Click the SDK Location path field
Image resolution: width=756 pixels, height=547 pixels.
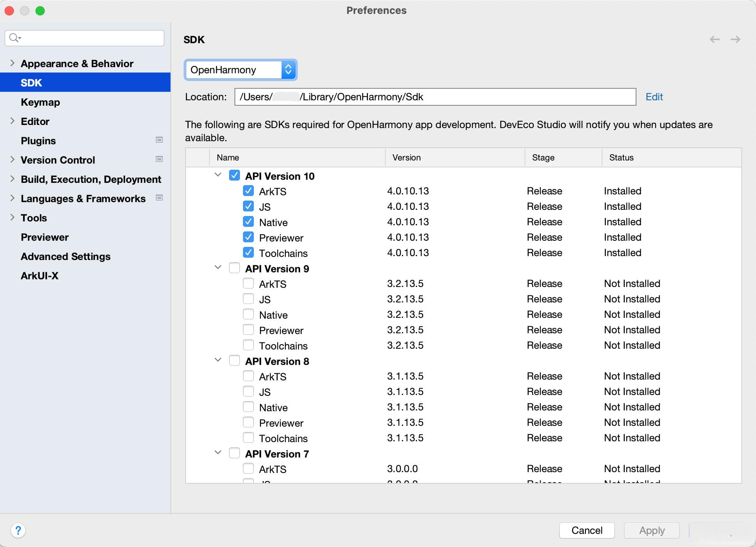coord(435,97)
